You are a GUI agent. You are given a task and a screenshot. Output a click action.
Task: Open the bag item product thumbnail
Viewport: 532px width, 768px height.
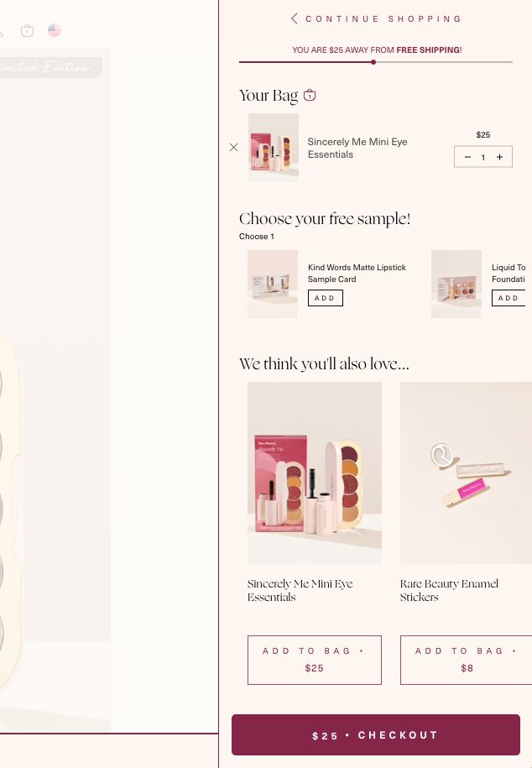pos(274,148)
